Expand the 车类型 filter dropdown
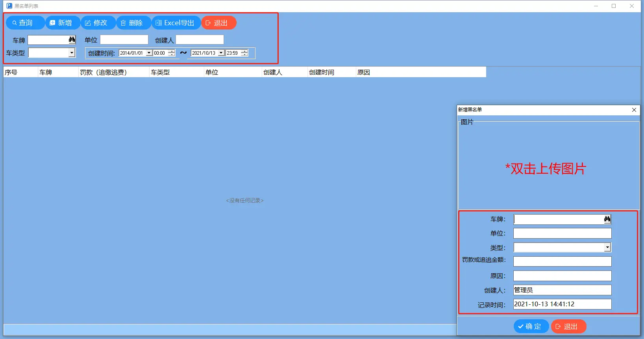644x339 pixels. click(72, 53)
